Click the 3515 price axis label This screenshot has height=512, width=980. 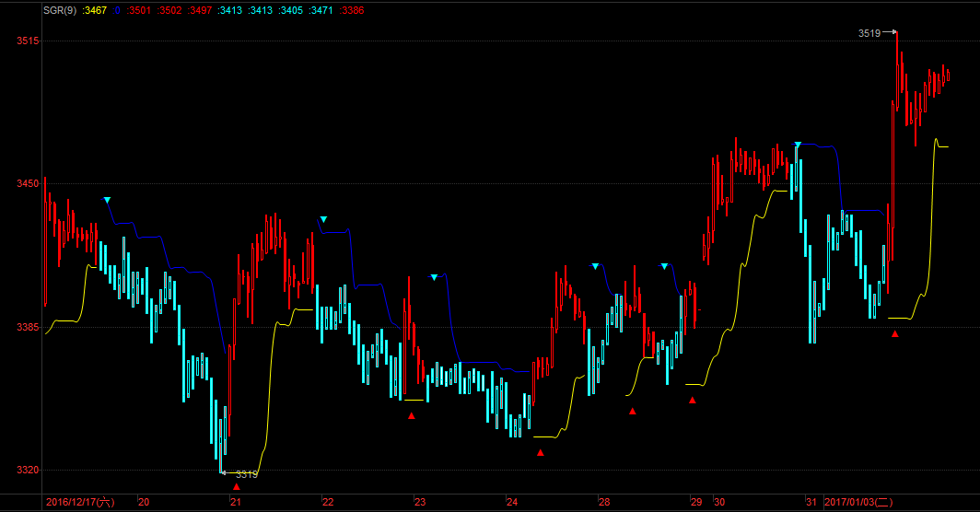pyautogui.click(x=28, y=41)
